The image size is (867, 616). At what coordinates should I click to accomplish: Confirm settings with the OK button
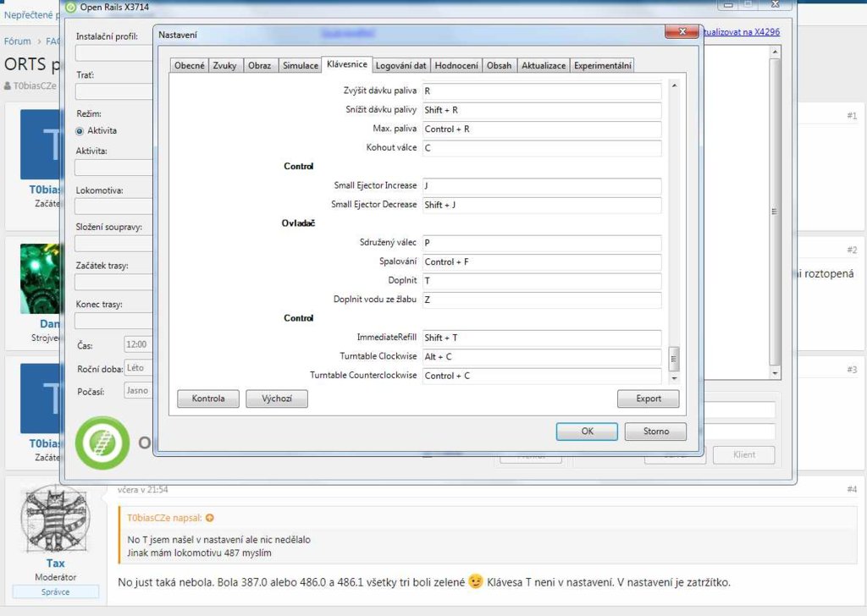tap(587, 432)
